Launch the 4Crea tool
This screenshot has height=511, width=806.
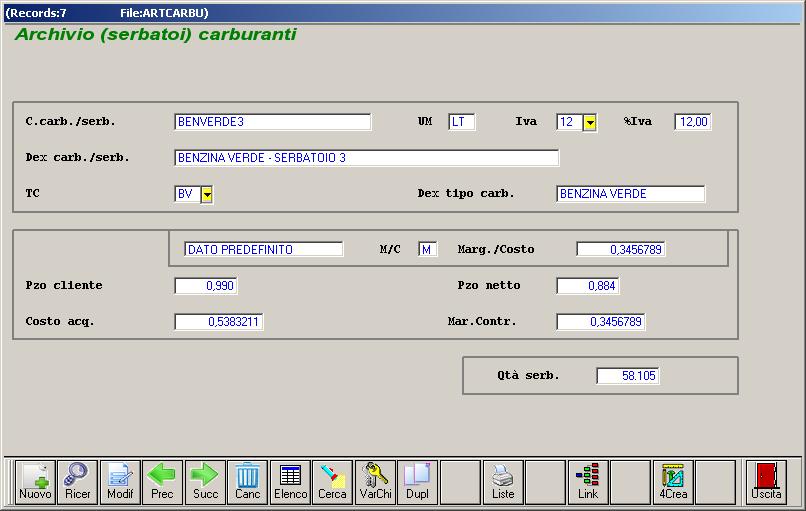point(673,482)
